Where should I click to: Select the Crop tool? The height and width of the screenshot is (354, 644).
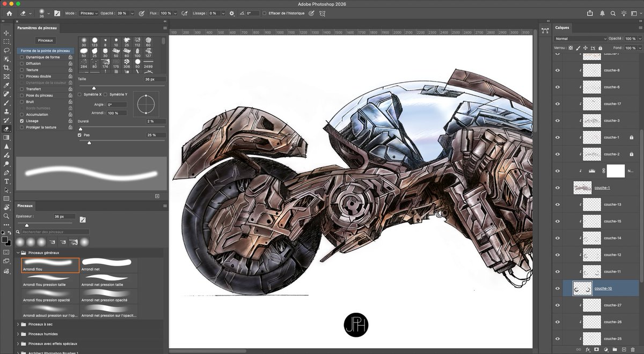[x=6, y=68]
